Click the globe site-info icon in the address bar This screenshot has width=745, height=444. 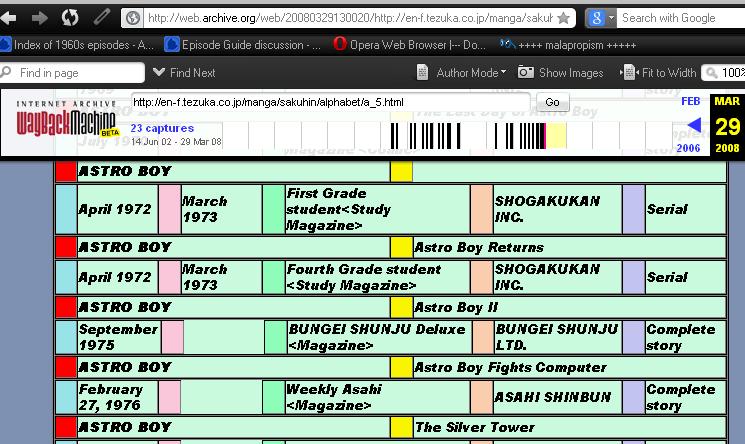(133, 18)
